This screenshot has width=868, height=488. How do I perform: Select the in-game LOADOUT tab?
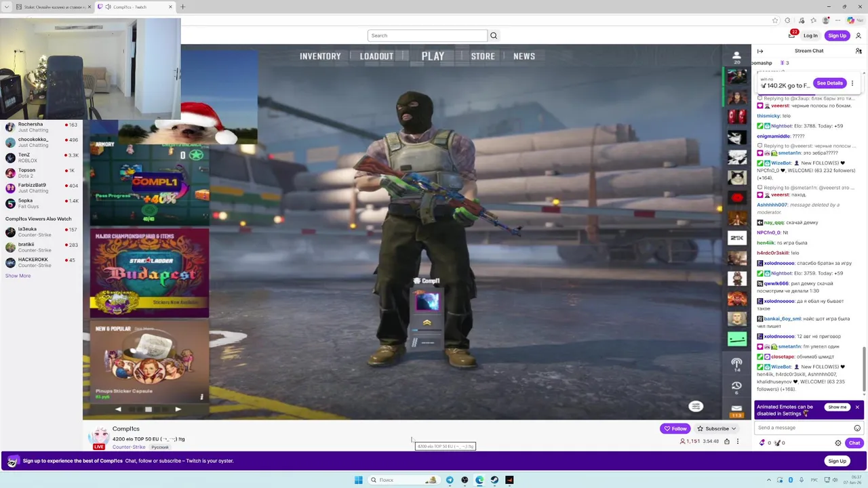click(376, 56)
